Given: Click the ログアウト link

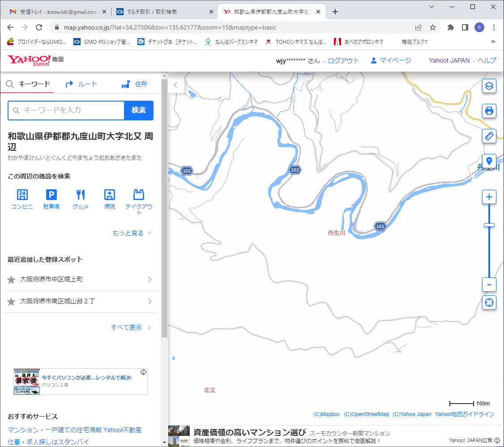Looking at the screenshot, I should click(343, 60).
